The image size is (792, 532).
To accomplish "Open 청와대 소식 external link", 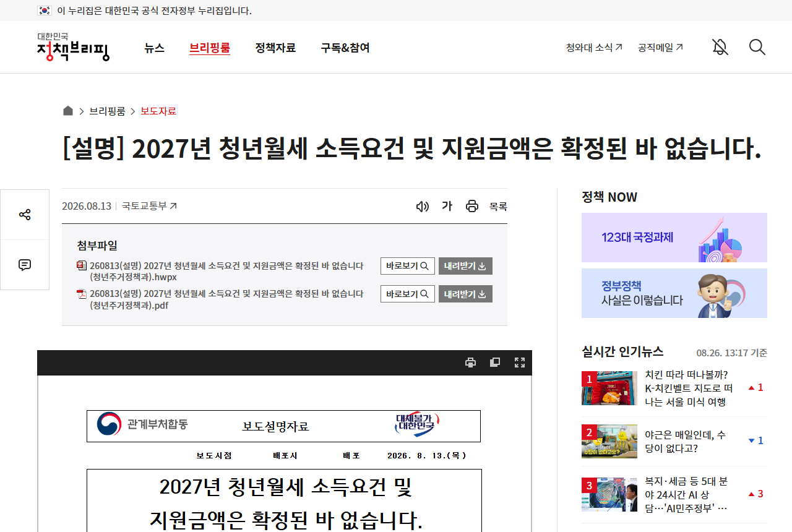I will pos(594,48).
